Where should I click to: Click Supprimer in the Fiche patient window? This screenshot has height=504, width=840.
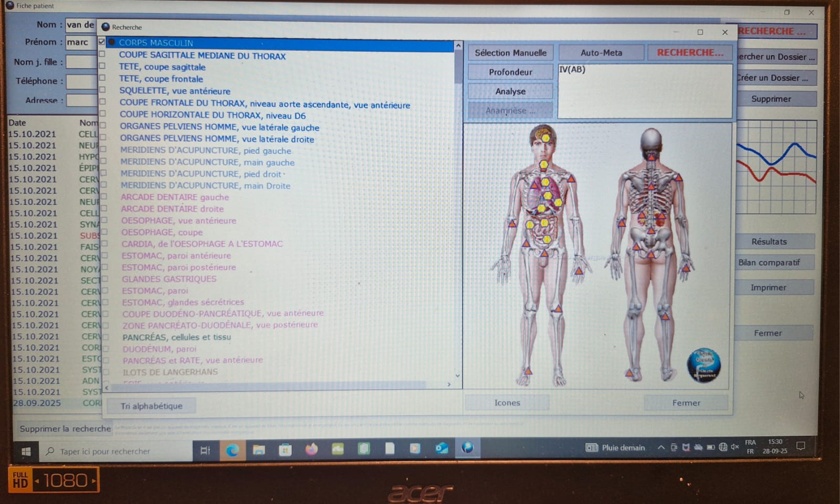point(776,99)
